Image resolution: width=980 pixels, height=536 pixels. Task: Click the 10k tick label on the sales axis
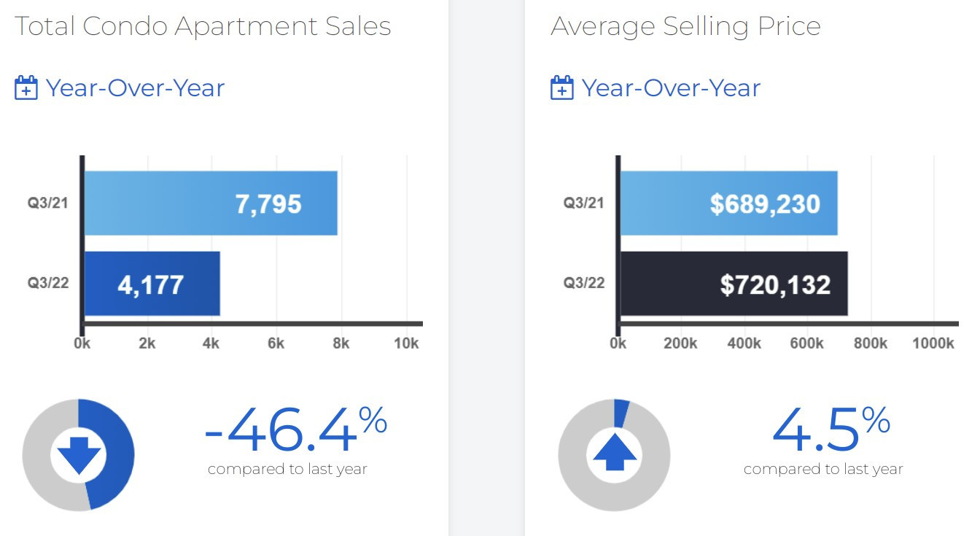click(405, 343)
